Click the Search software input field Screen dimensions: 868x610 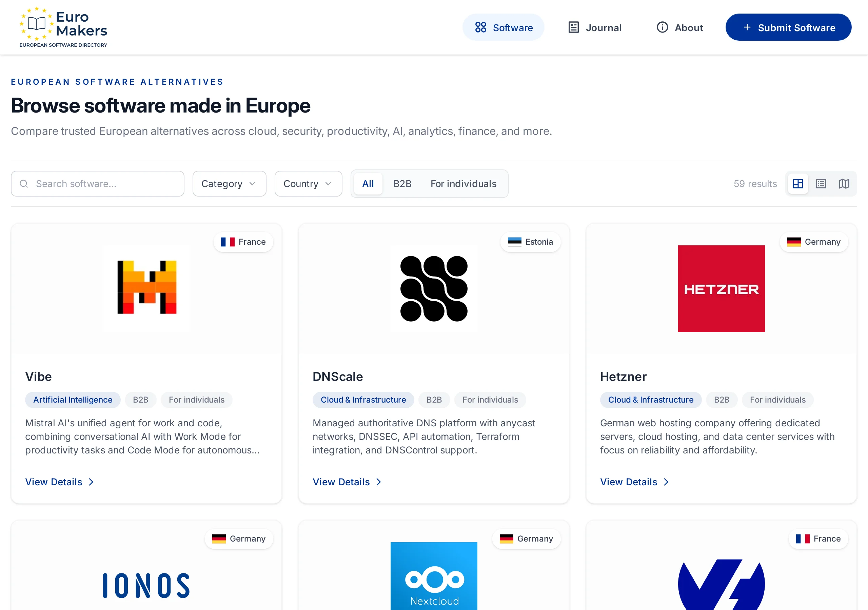tap(98, 184)
